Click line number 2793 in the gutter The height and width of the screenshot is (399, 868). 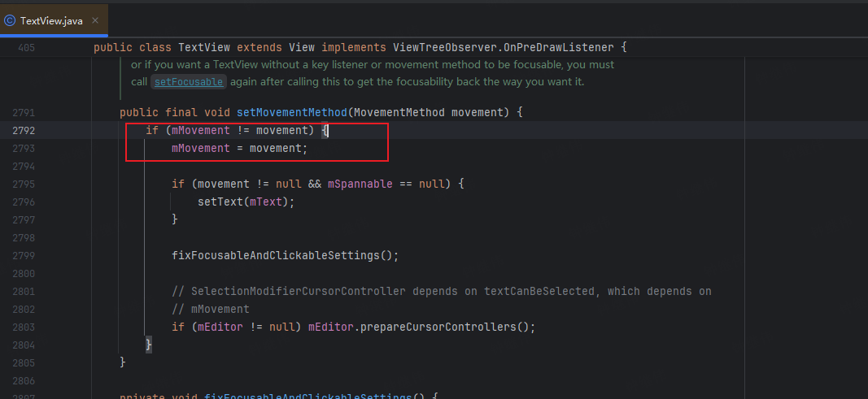[x=24, y=149]
